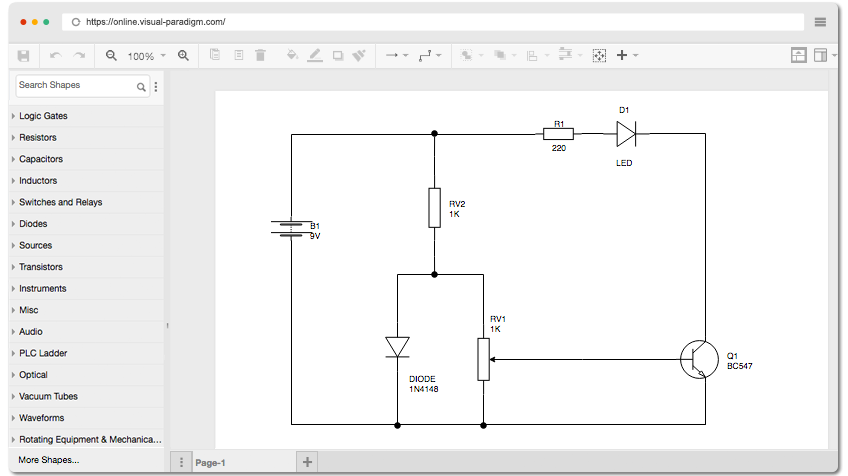Toggle the shadow icon
Viewport: 848px width, 476px height.
(x=338, y=56)
